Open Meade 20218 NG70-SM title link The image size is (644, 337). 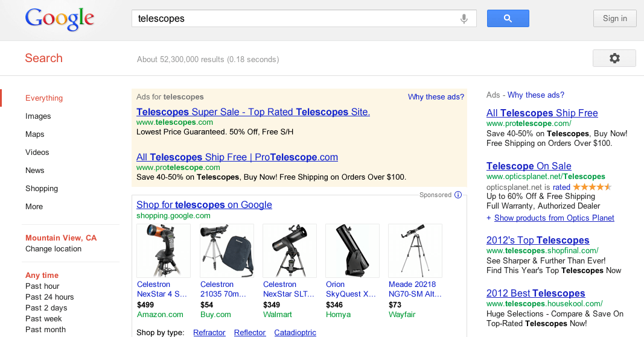pyautogui.click(x=415, y=289)
